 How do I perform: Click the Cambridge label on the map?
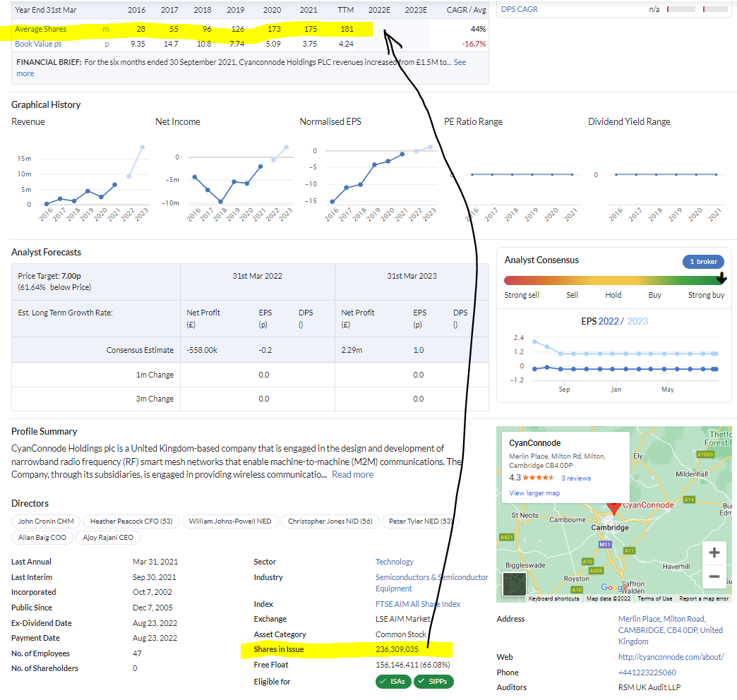[x=610, y=528]
